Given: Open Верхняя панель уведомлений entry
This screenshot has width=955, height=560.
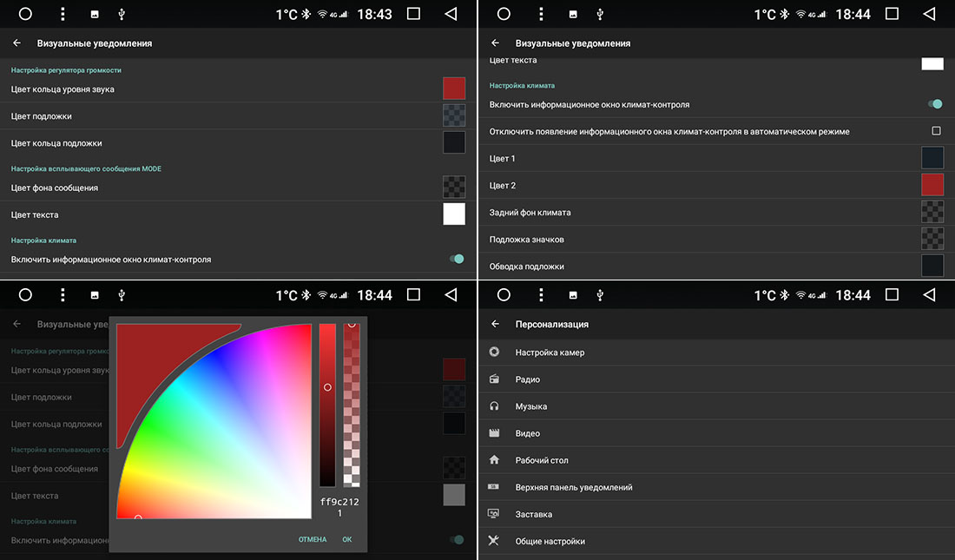Looking at the screenshot, I should pyautogui.click(x=717, y=487).
